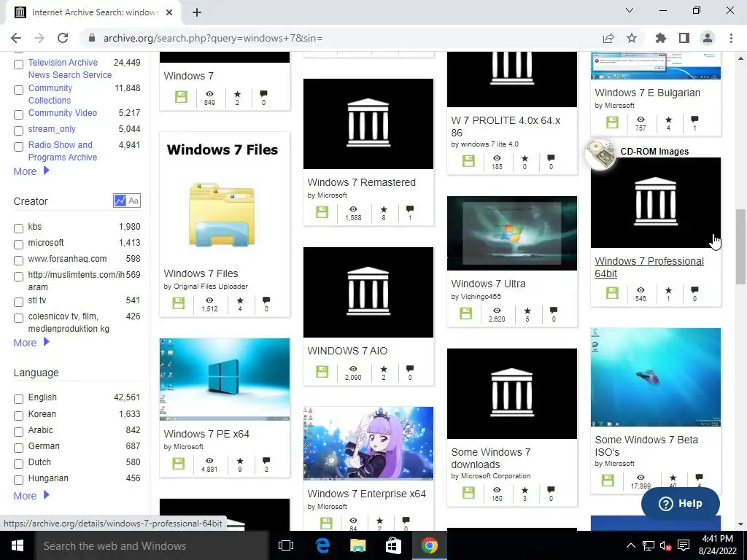Click the taskbar clock showing 4:41 PM
Screen dimensions: 747x560
tap(718, 545)
